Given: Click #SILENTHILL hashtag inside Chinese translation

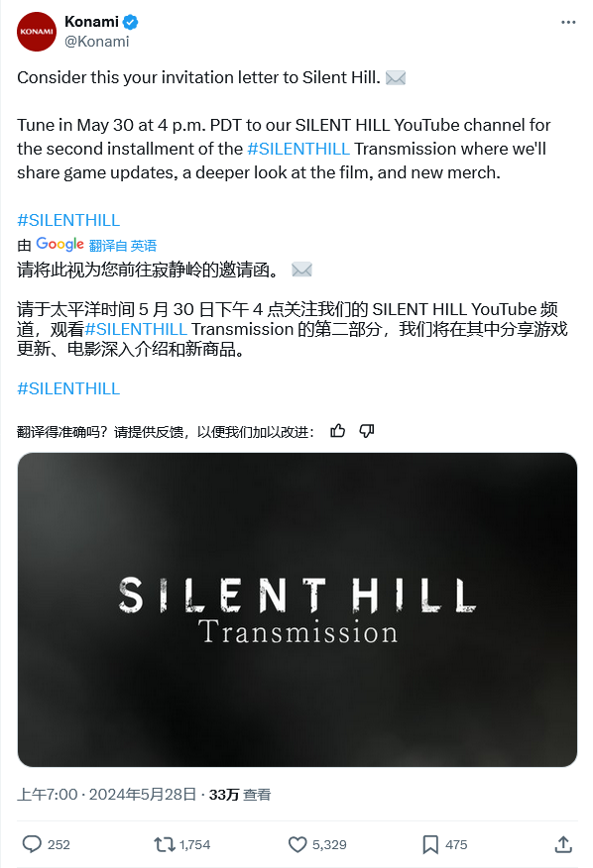Looking at the screenshot, I should (x=136, y=329).
